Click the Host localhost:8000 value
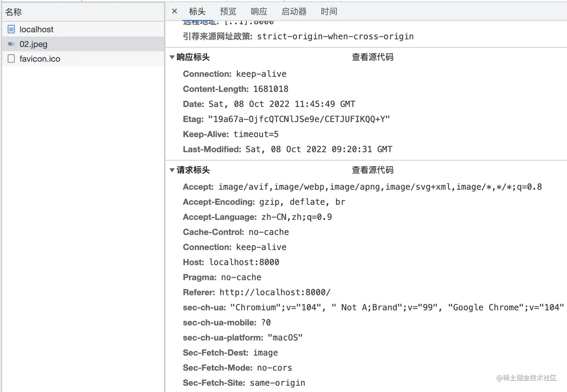567x392 pixels. [x=244, y=262]
